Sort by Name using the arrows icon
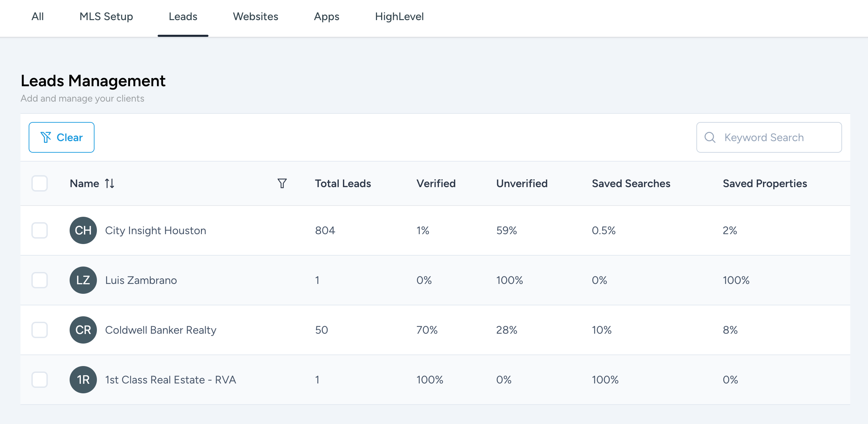 (110, 183)
